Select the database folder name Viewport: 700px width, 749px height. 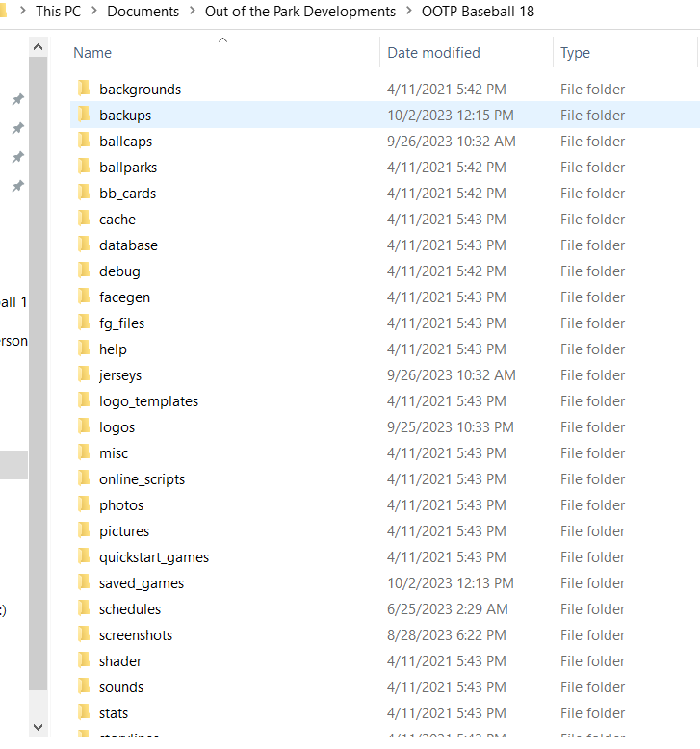tap(128, 245)
